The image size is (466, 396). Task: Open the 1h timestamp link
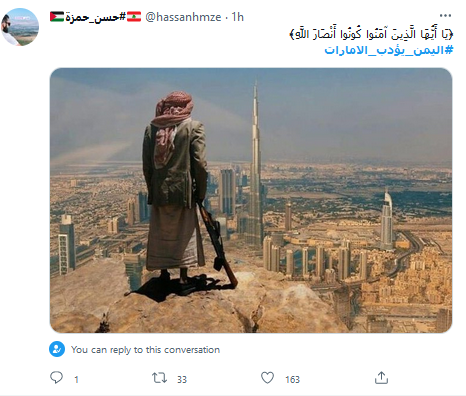click(x=238, y=17)
